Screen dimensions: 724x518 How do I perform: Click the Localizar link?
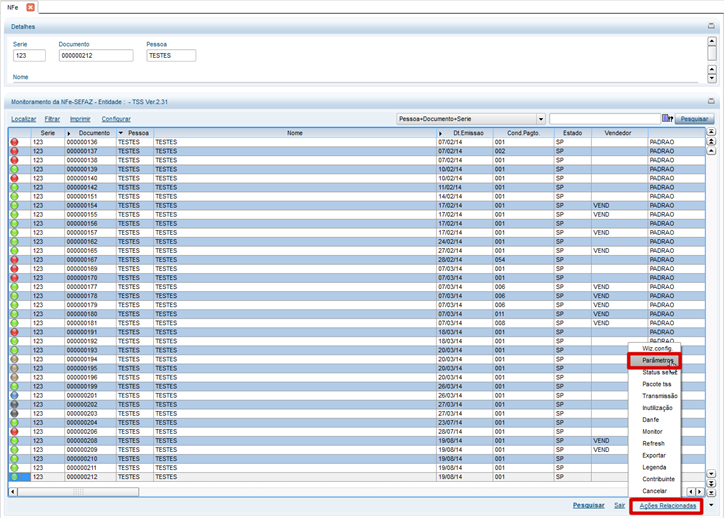[x=24, y=119]
